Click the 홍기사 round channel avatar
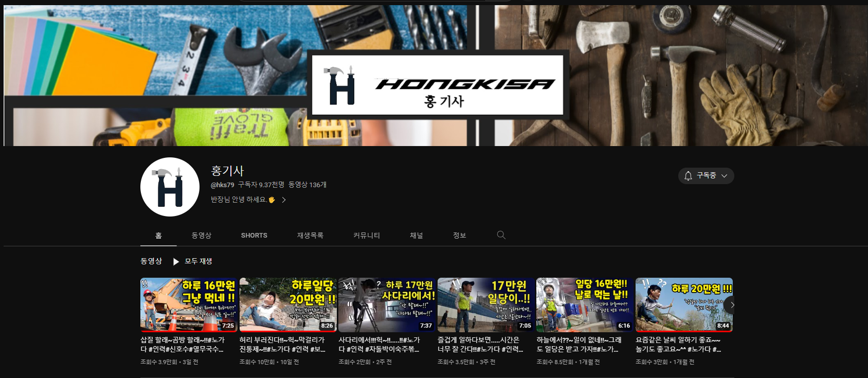The height and width of the screenshot is (378, 868). 170,187
